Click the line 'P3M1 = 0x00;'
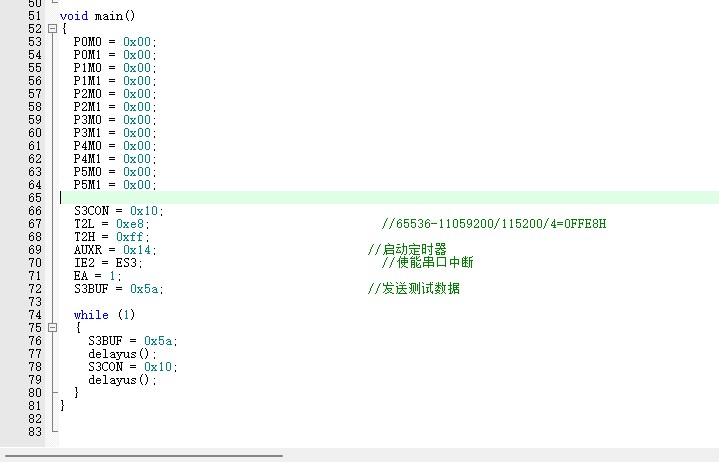 pos(115,132)
